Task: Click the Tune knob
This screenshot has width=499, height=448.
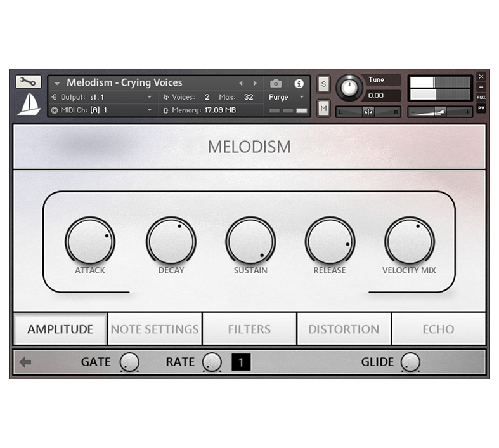Action: 349,88
